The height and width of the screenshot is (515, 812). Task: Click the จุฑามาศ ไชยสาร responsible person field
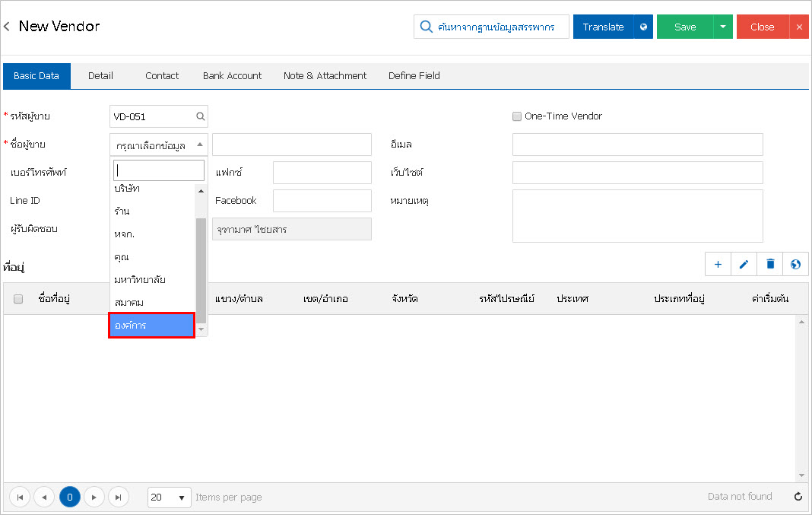[x=291, y=229]
